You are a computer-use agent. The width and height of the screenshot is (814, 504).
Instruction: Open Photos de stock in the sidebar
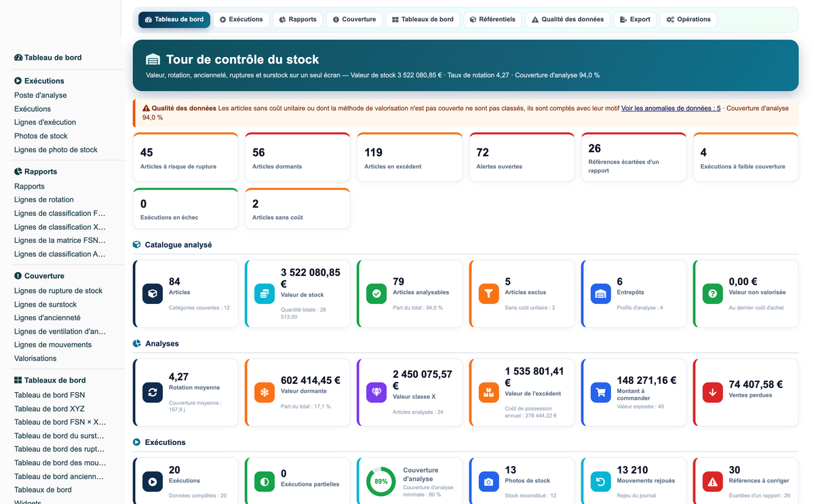click(41, 136)
